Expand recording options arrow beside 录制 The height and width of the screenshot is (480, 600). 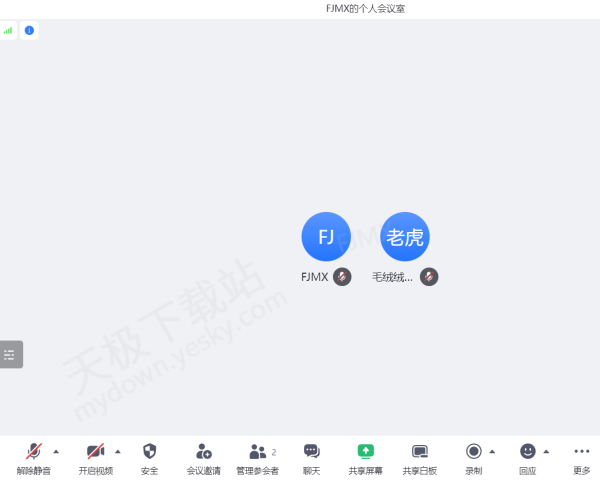click(492, 452)
